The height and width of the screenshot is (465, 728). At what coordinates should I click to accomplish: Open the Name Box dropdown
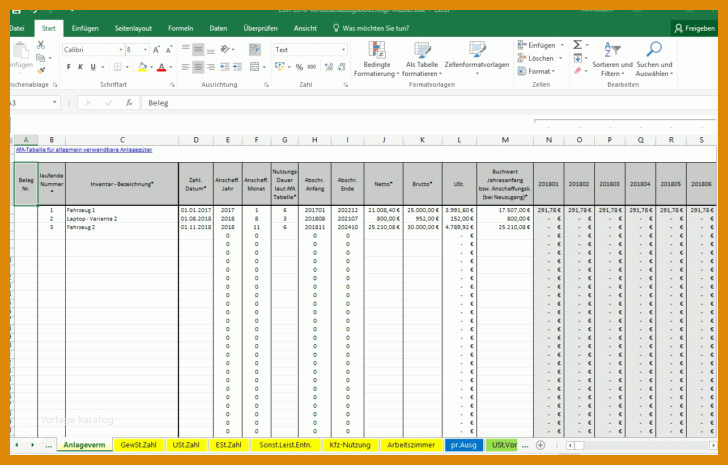55,103
